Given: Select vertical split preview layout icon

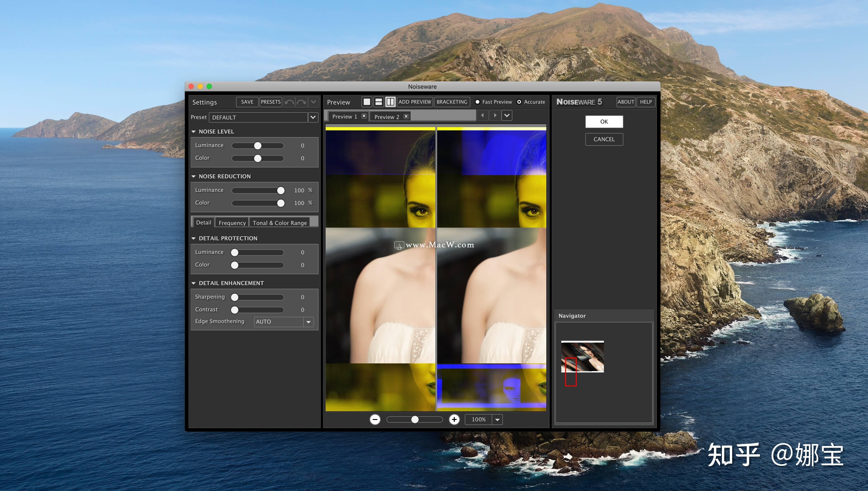Looking at the screenshot, I should [391, 102].
